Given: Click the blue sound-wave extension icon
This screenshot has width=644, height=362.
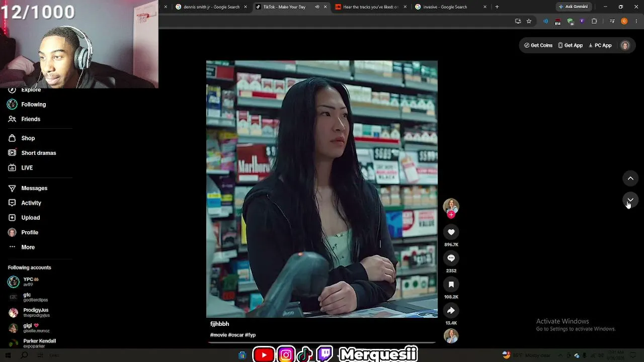Looking at the screenshot, I should click(545, 21).
